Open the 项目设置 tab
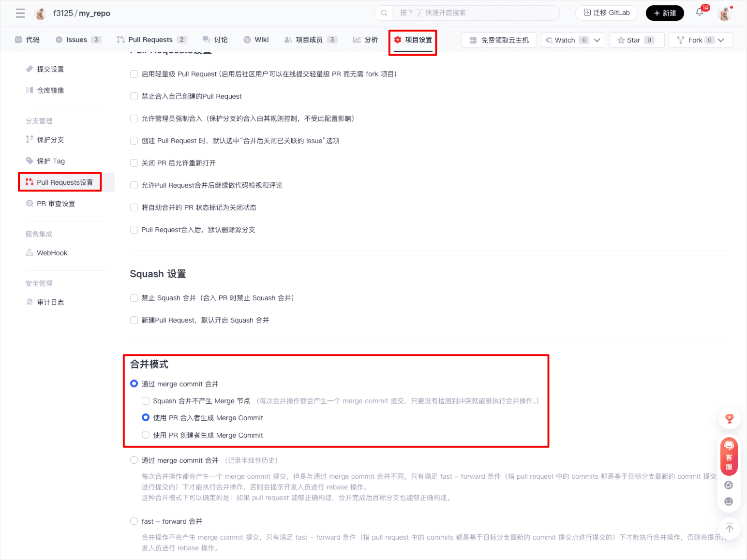The image size is (747, 560). point(413,40)
